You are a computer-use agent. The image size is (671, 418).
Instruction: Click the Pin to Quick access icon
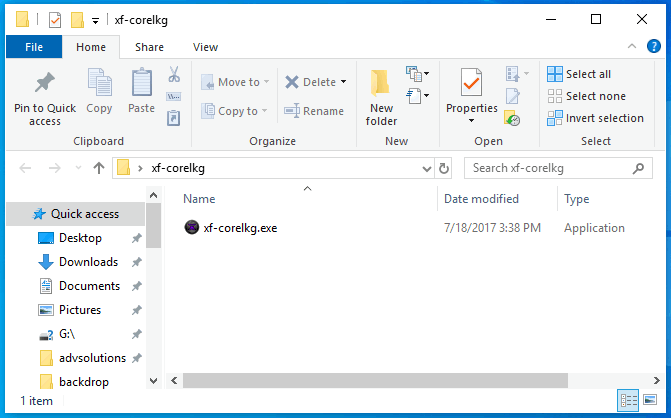44,82
